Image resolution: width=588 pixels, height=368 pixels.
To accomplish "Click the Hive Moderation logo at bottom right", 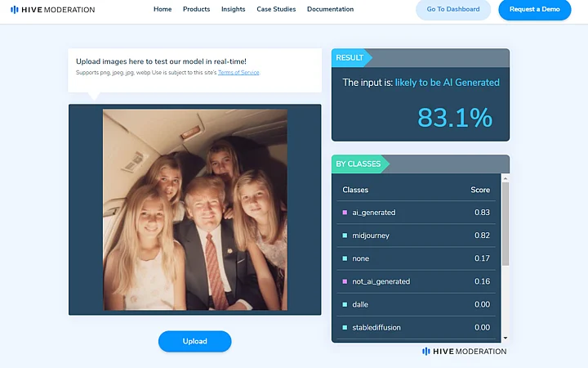I will tap(464, 352).
